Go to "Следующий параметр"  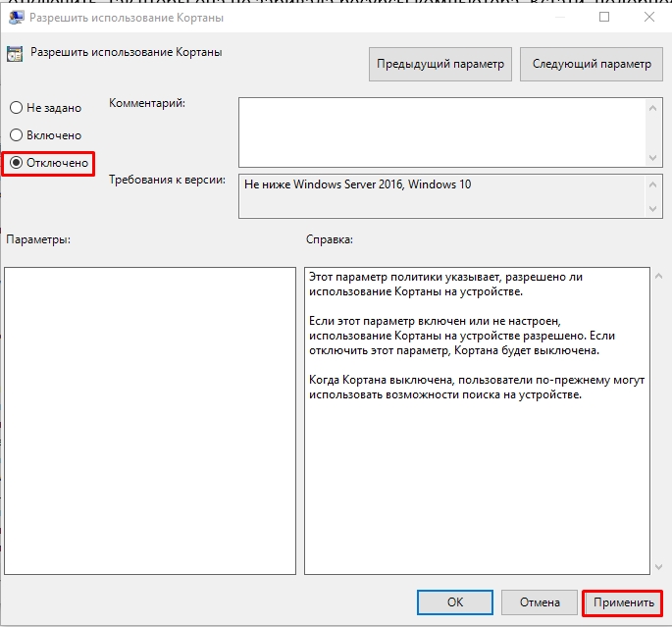click(x=592, y=64)
